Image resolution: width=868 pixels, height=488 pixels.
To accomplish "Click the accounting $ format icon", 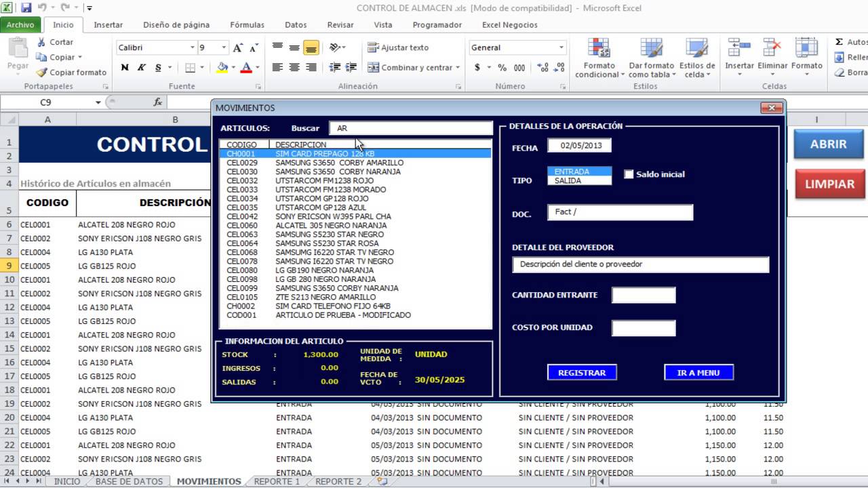I will pos(477,67).
